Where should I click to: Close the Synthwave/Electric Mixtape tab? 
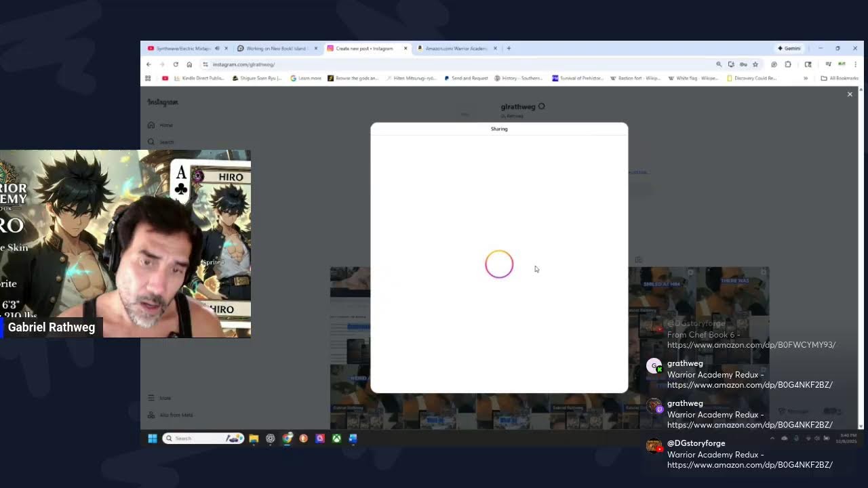pos(226,48)
